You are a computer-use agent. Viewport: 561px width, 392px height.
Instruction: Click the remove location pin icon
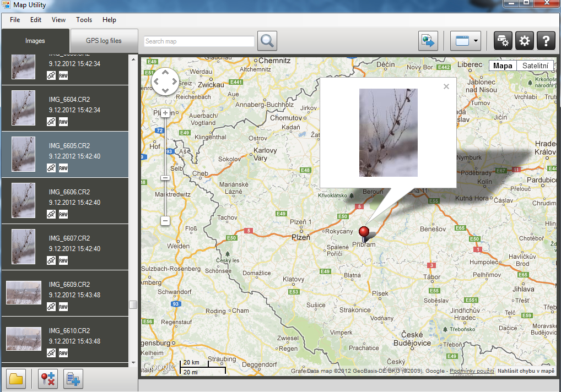pyautogui.click(x=47, y=379)
